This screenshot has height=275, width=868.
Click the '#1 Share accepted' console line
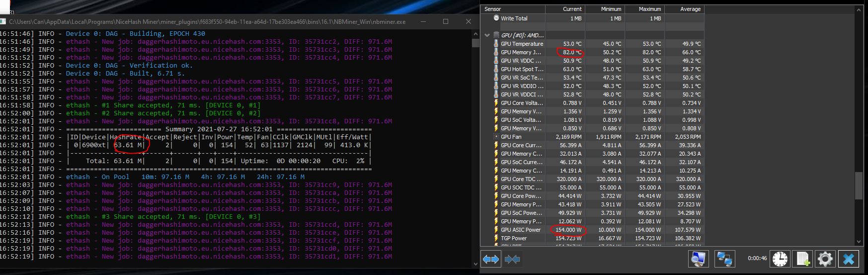click(x=163, y=105)
